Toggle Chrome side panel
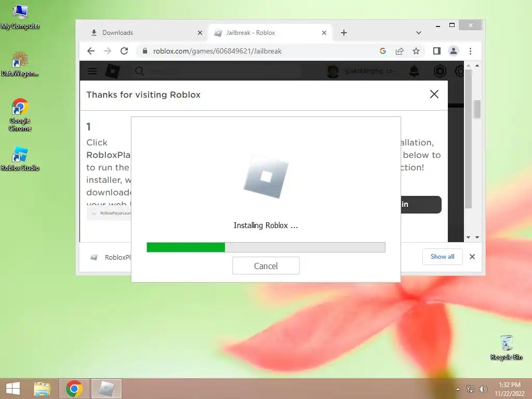 point(436,51)
